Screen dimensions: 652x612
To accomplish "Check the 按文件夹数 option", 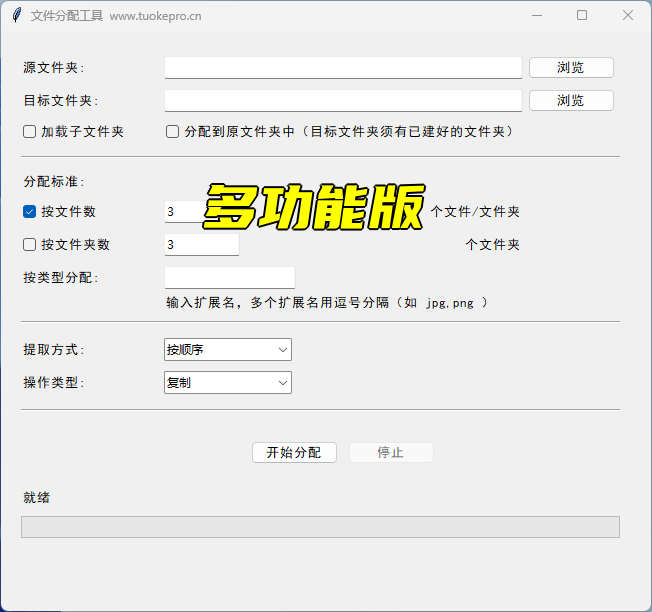I will [x=30, y=245].
